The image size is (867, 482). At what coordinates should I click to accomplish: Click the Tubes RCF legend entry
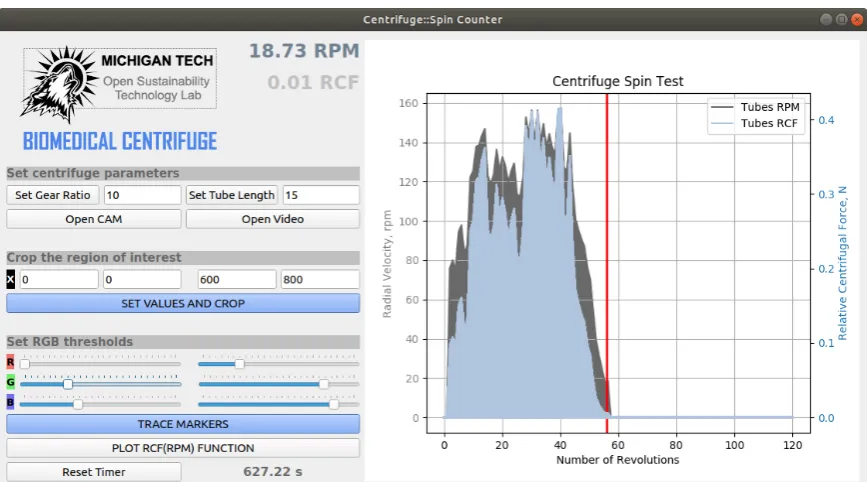pos(755,123)
